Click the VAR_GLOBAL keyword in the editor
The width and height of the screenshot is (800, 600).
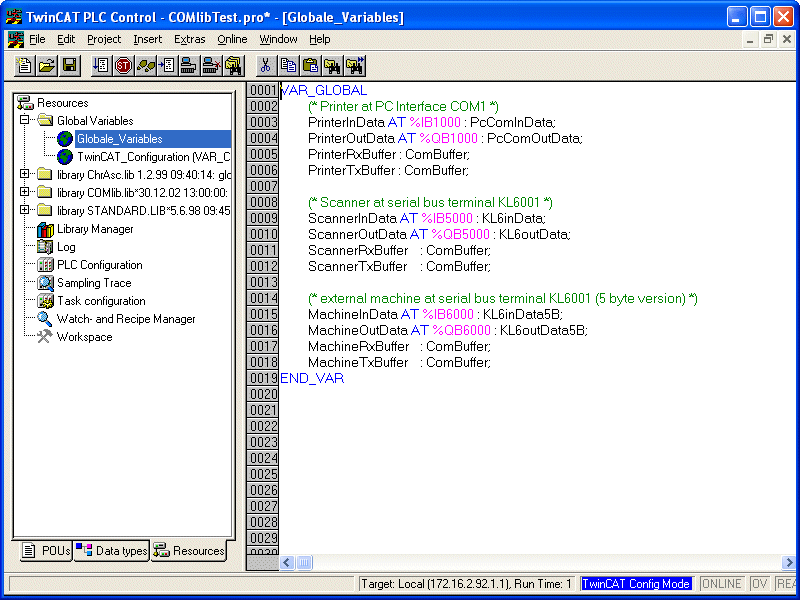coord(324,90)
